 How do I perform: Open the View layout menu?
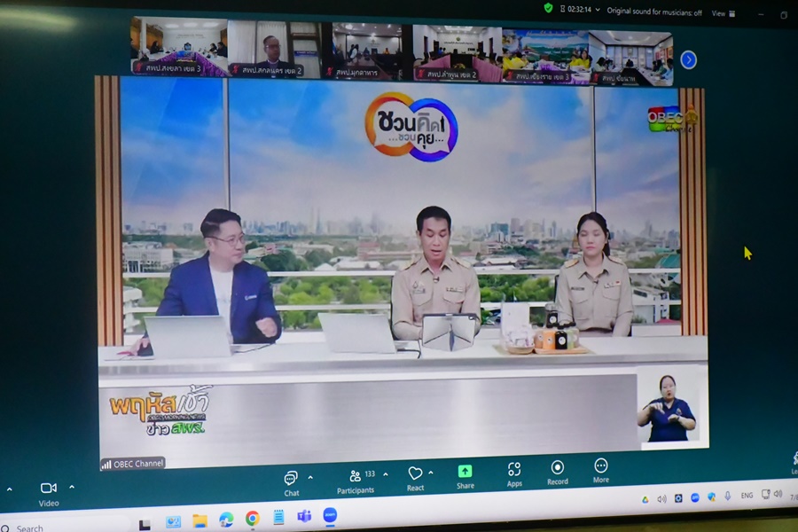[723, 13]
